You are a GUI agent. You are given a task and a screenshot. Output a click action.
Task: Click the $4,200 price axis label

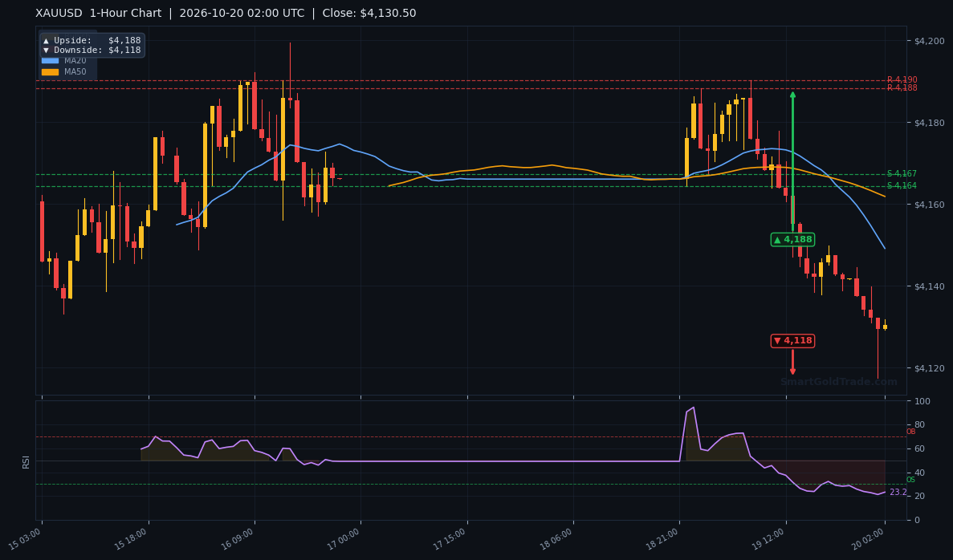pos(929,41)
